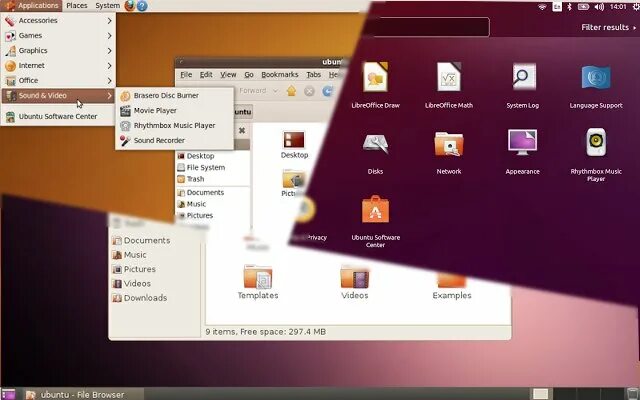Open the Templates folder

click(258, 282)
